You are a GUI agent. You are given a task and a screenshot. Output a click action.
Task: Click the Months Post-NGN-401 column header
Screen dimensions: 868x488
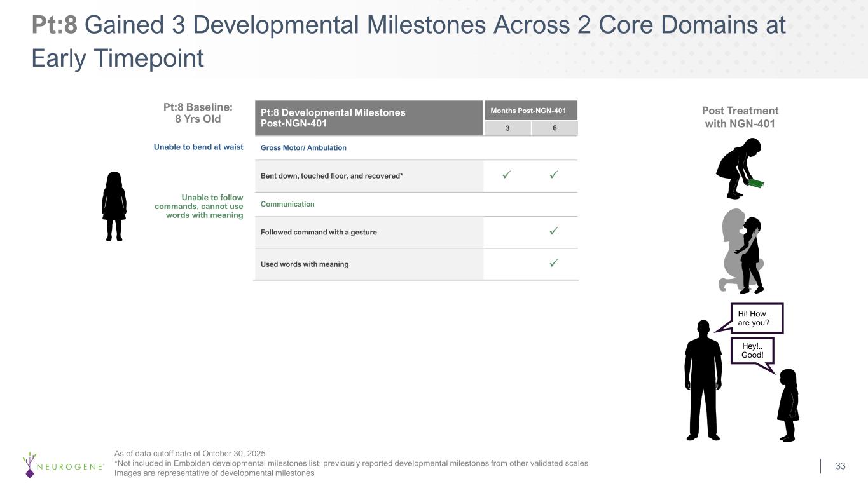531,111
